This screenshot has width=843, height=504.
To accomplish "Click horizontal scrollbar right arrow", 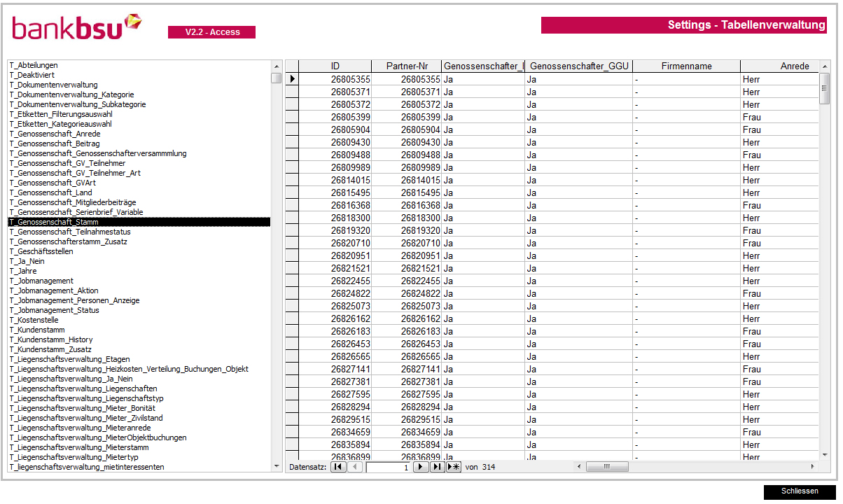I will pyautogui.click(x=812, y=467).
